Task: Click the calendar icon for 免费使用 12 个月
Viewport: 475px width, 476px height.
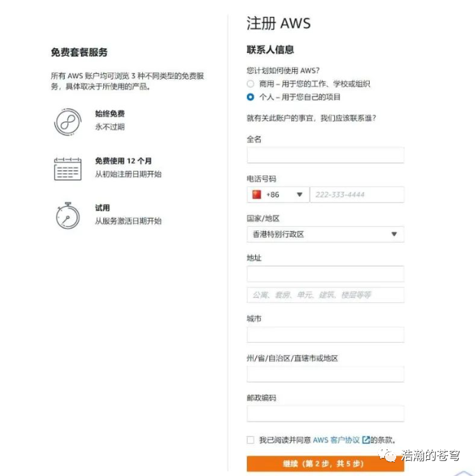Action: coord(68,169)
